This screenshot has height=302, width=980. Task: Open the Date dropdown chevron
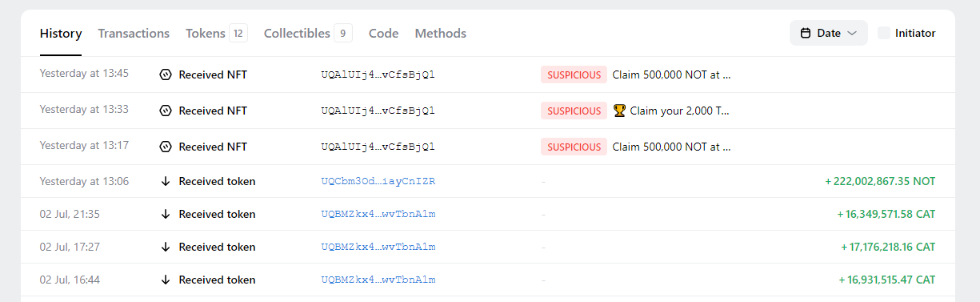pos(852,33)
